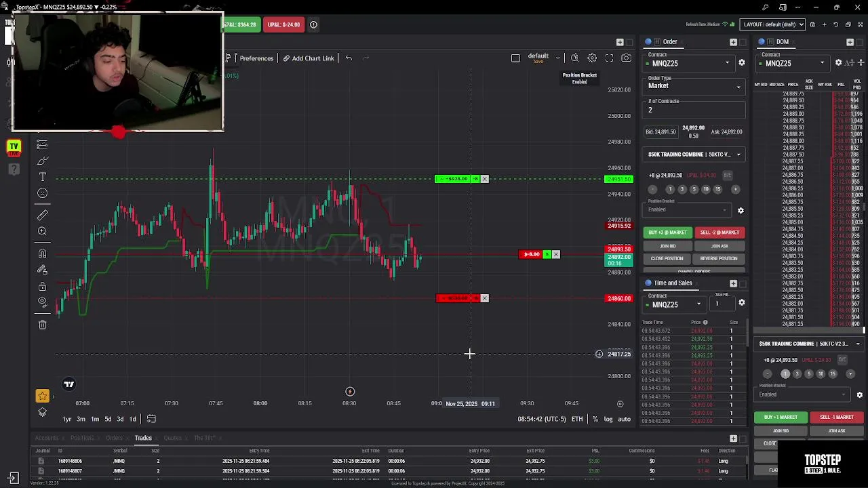Open the DOM Contract dropdown
The height and width of the screenshot is (488, 868).
[x=793, y=63]
